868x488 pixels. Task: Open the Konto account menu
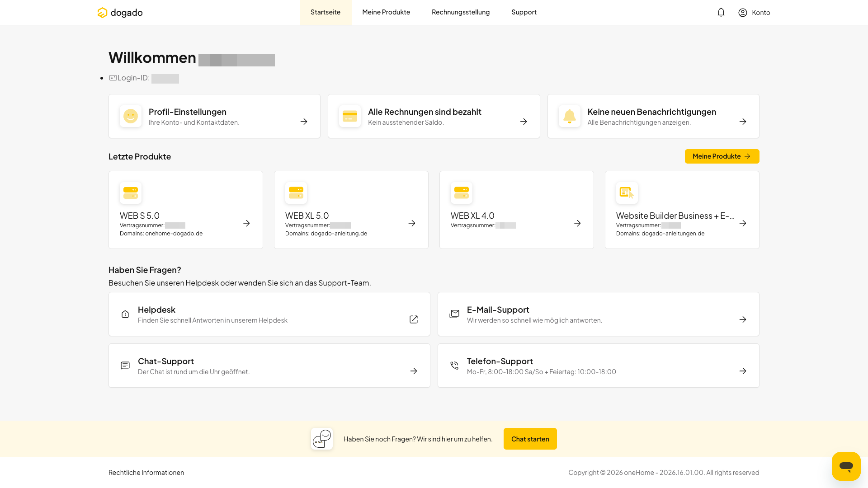(754, 13)
